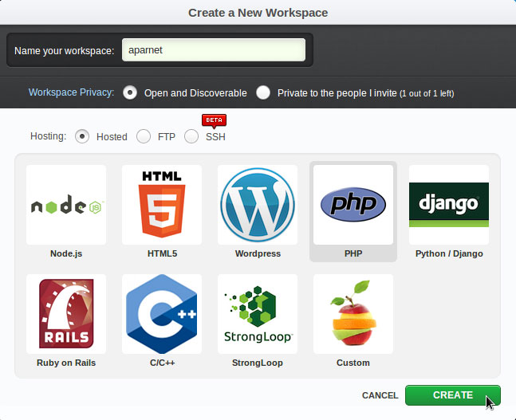
Task: Click the "Create a New Workspace" title
Action: (258, 13)
